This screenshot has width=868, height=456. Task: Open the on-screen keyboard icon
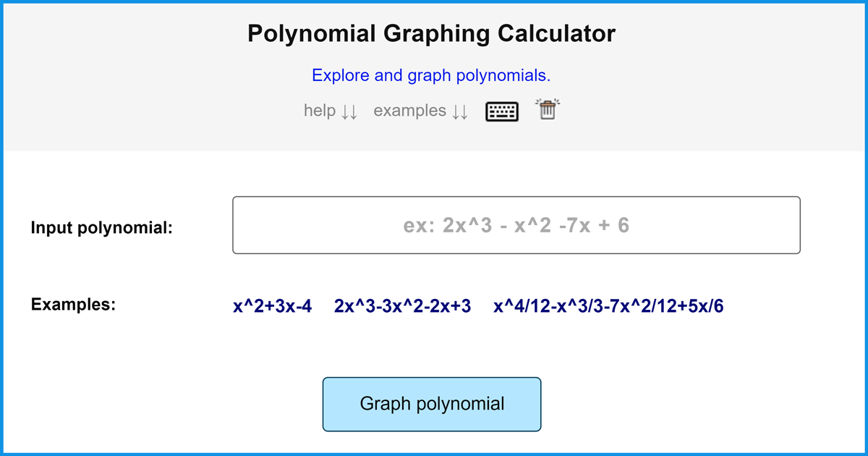[x=502, y=111]
